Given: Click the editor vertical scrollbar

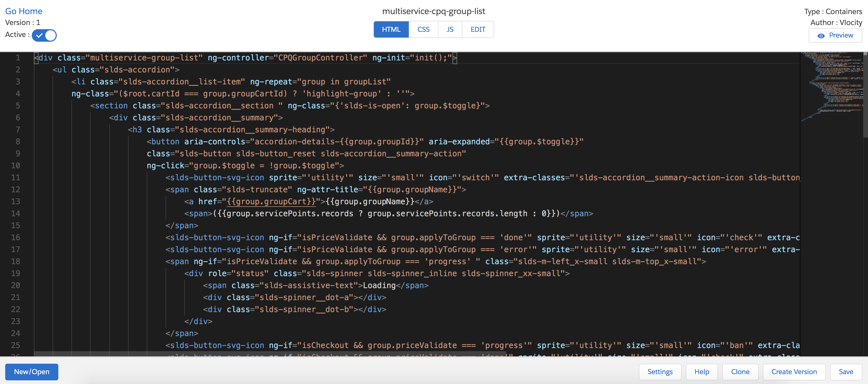Looking at the screenshot, I should point(865,94).
